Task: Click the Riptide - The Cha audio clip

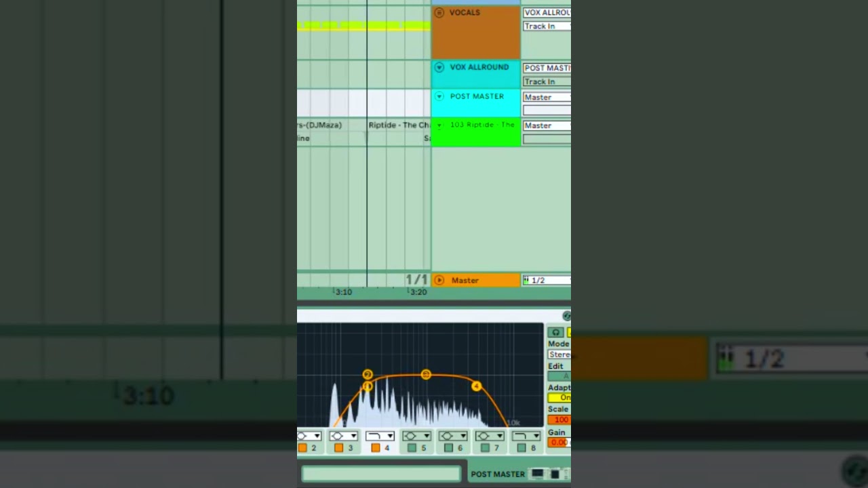Action: (399, 125)
